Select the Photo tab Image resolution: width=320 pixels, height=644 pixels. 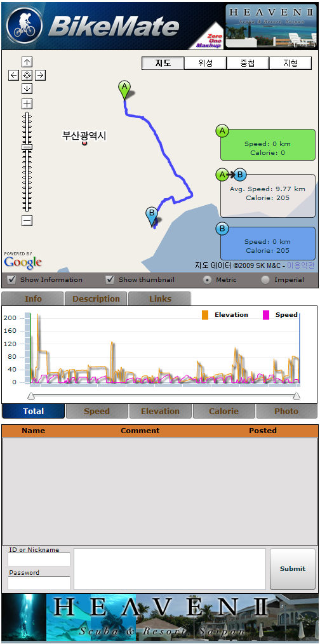click(287, 411)
